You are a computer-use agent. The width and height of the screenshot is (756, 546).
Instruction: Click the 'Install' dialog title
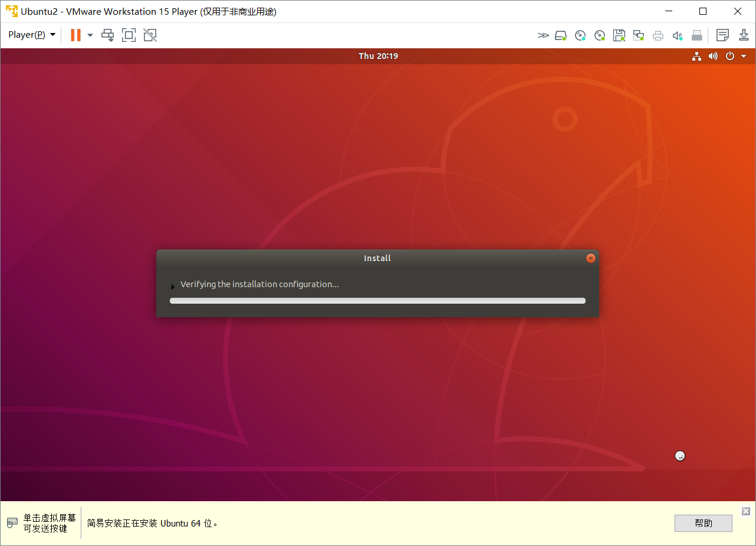point(377,258)
